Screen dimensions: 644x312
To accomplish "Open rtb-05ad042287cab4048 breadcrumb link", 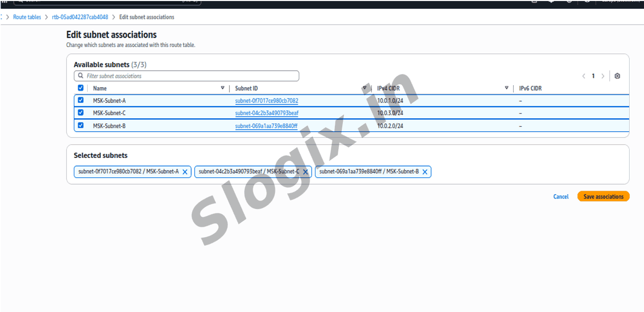I will coord(80,17).
